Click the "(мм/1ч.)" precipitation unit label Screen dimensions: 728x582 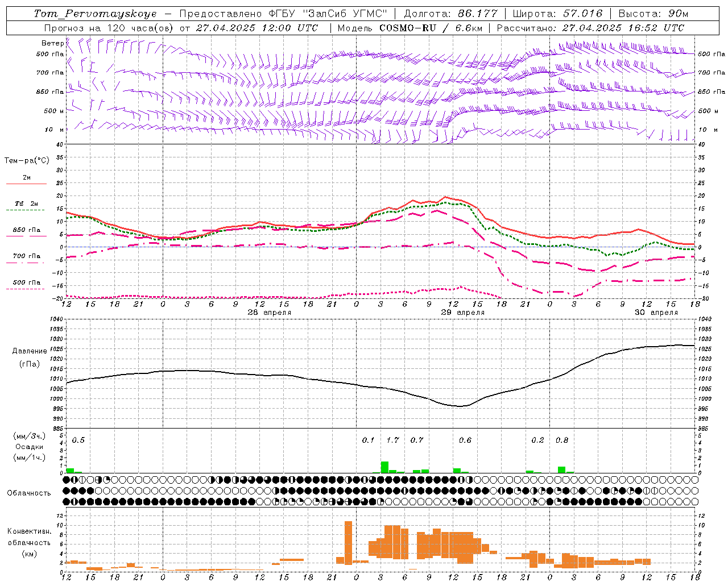30,458
